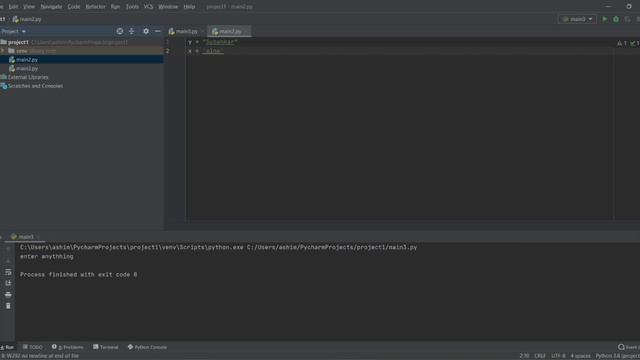This screenshot has width=640, height=360.
Task: Click the string on code line 1
Action: pos(220,42)
